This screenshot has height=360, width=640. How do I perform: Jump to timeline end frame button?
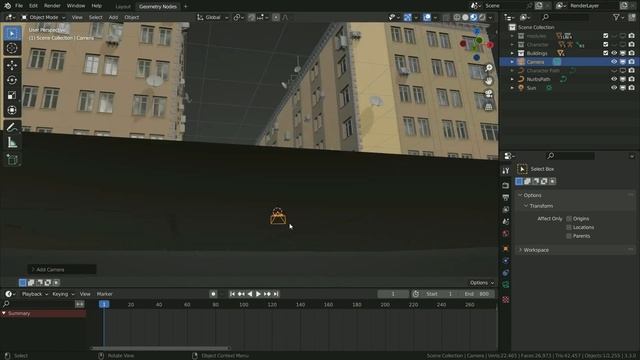point(276,294)
